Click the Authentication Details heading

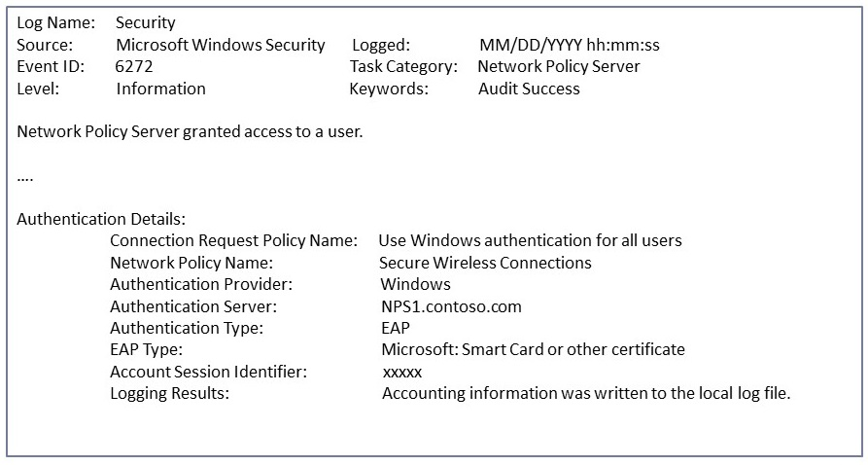tap(101, 219)
